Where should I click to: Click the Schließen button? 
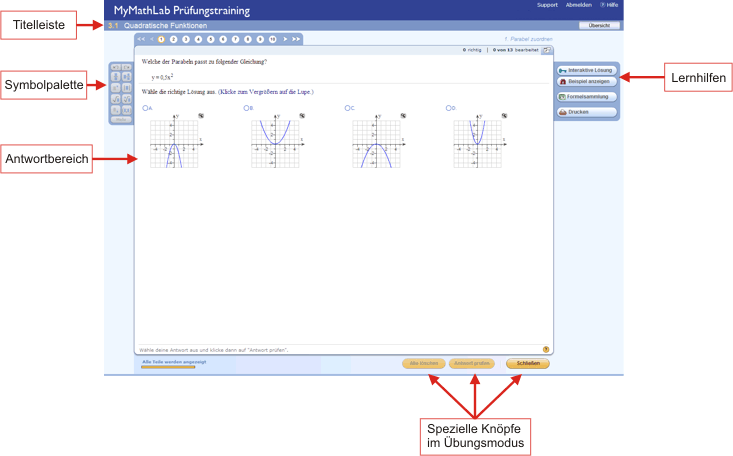(x=528, y=363)
